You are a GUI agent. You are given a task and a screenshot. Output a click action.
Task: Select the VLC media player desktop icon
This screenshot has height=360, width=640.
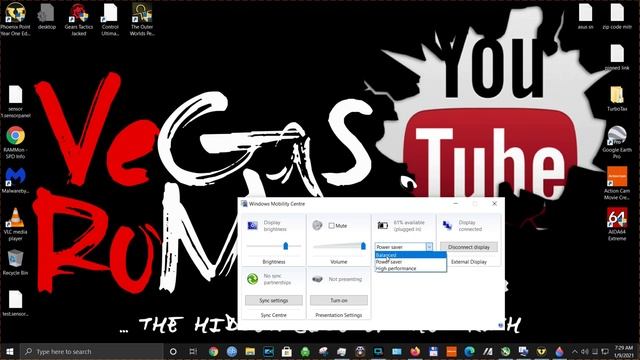15,224
